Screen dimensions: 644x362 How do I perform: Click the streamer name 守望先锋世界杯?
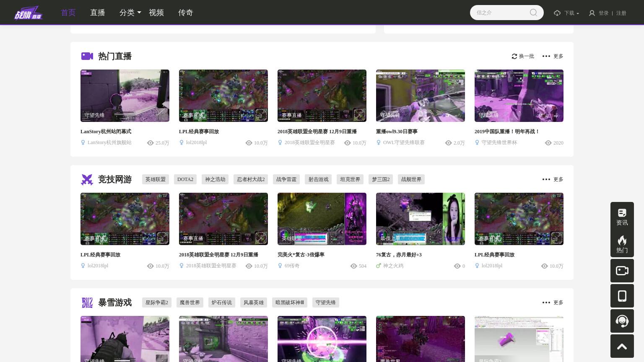pyautogui.click(x=499, y=142)
